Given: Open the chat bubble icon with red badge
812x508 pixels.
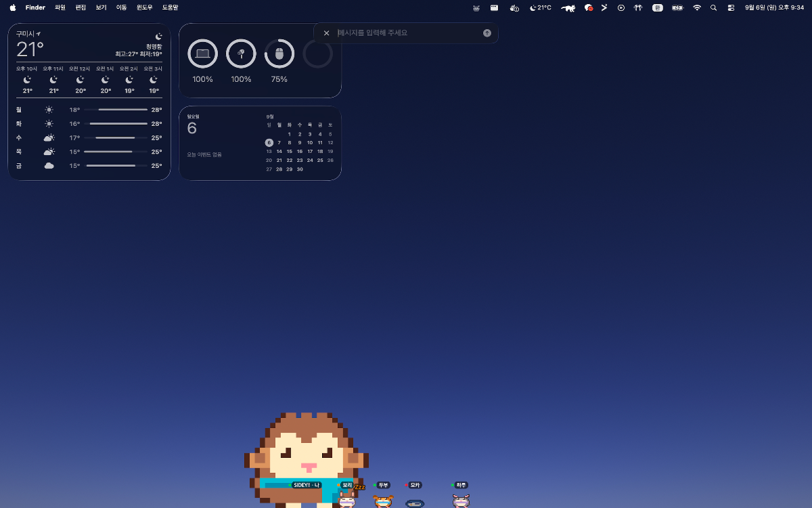Looking at the screenshot, I should 589,7.
